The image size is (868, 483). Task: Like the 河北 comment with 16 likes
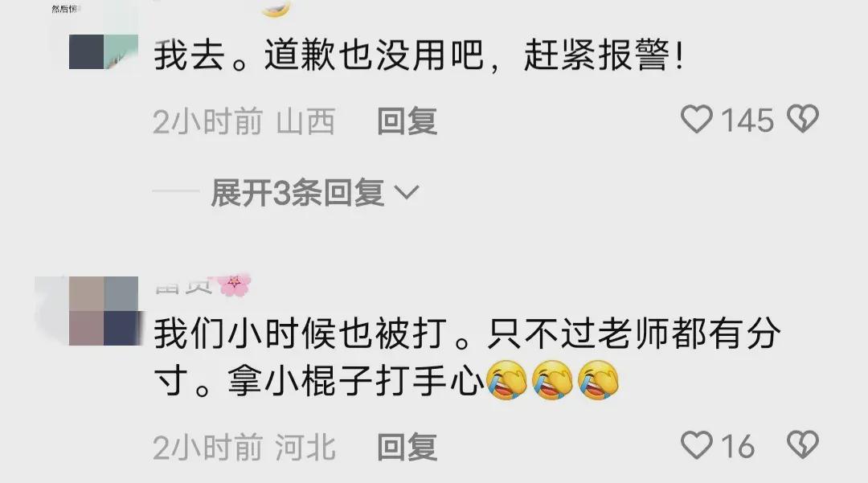click(x=696, y=444)
